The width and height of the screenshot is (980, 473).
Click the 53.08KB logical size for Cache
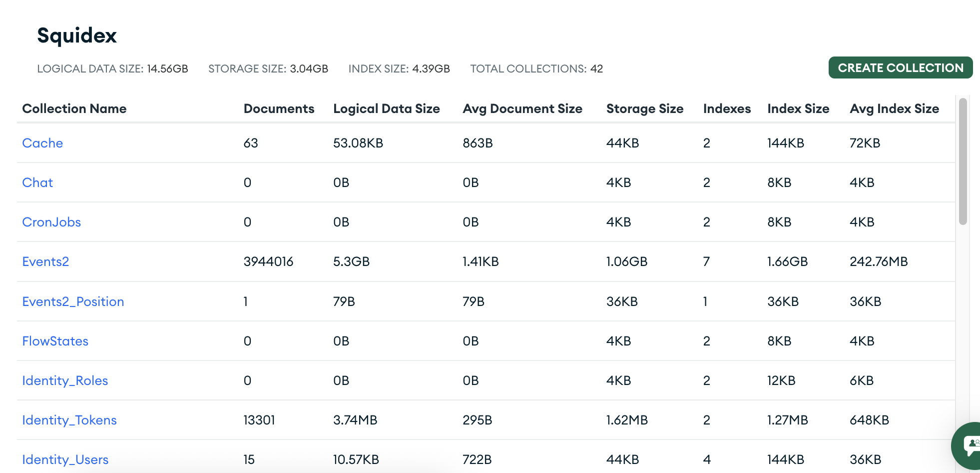(358, 143)
